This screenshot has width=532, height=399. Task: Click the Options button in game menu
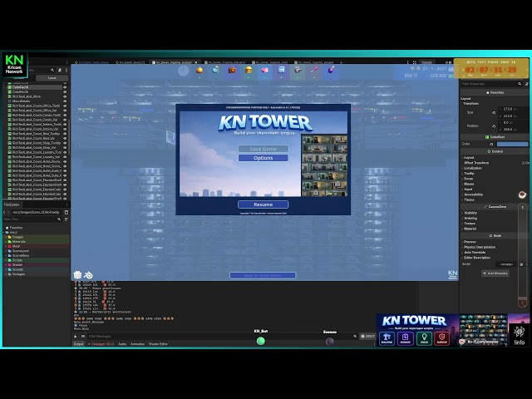pyautogui.click(x=263, y=158)
